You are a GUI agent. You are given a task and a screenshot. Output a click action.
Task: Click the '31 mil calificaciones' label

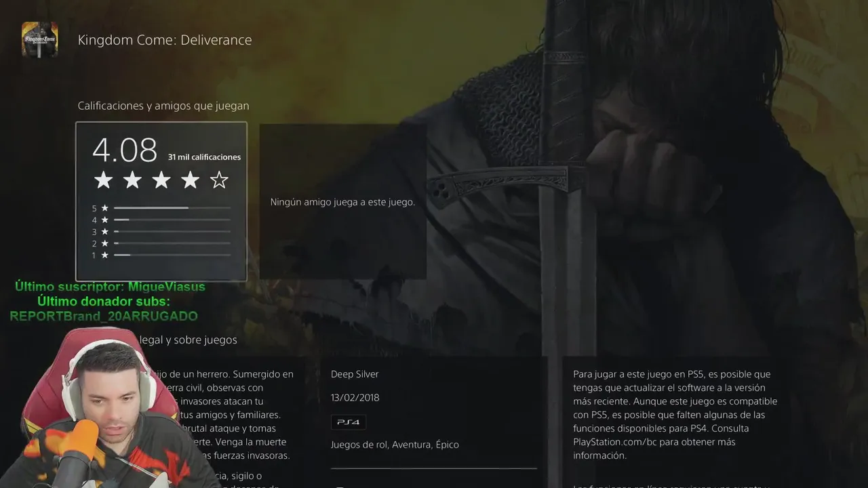[204, 157]
